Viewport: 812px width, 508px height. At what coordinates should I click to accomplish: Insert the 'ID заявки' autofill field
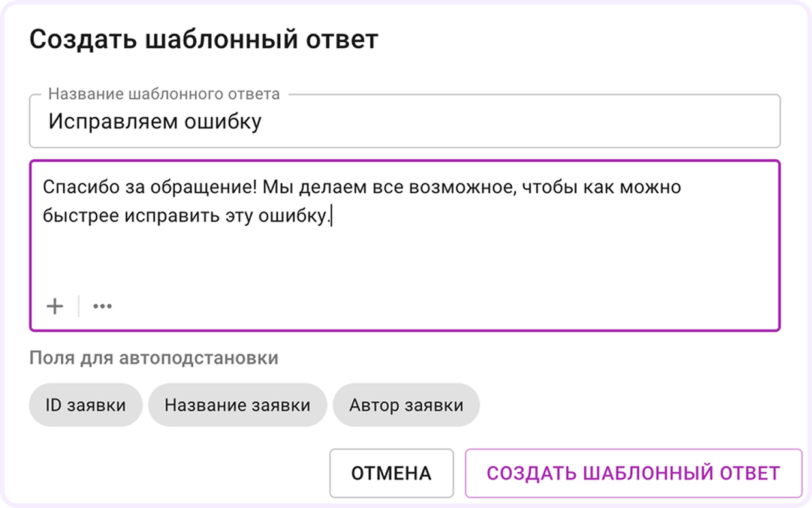pyautogui.click(x=85, y=404)
